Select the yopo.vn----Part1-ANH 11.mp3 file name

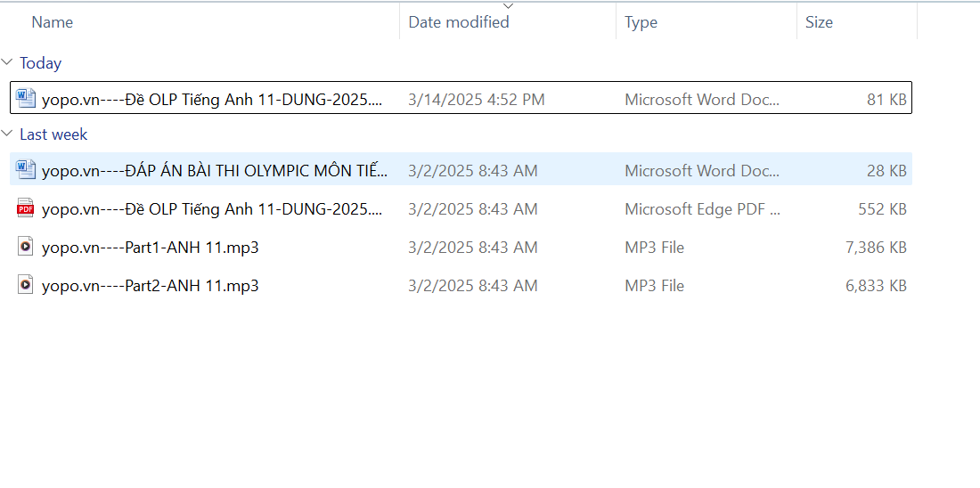pos(150,248)
